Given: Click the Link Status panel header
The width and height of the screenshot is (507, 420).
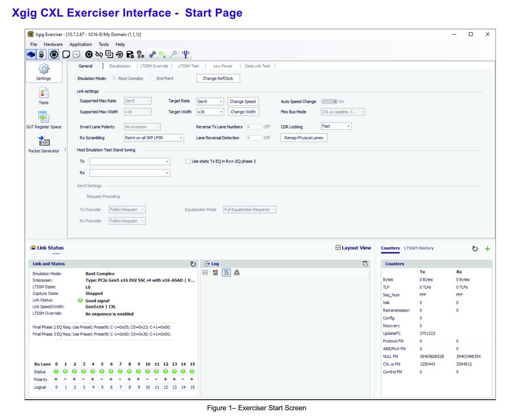Looking at the screenshot, I should click(x=47, y=248).
